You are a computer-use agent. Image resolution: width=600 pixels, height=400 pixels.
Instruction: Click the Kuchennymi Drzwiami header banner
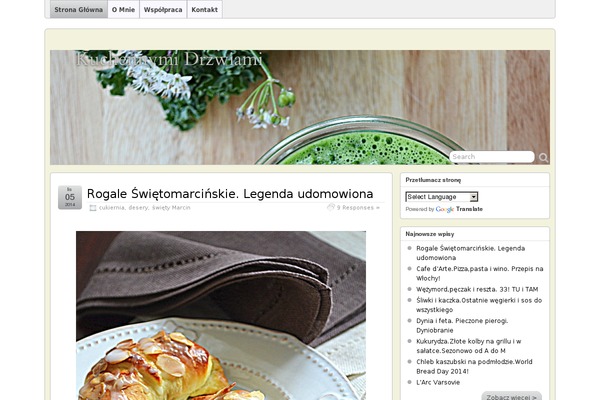pos(300,108)
